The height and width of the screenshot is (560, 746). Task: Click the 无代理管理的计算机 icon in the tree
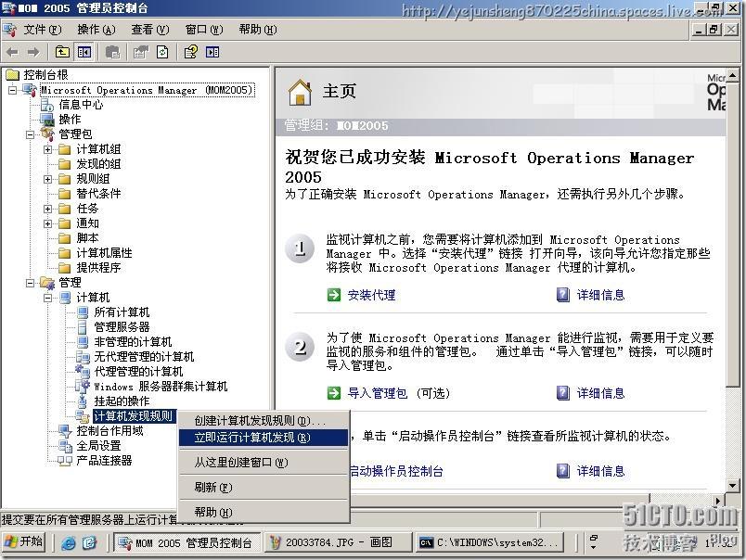point(83,357)
